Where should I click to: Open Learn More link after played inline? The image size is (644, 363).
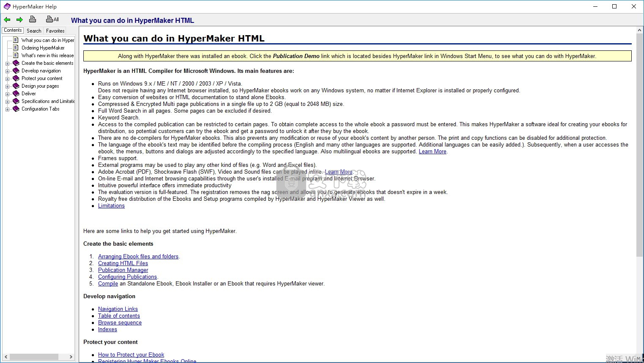pyautogui.click(x=339, y=172)
